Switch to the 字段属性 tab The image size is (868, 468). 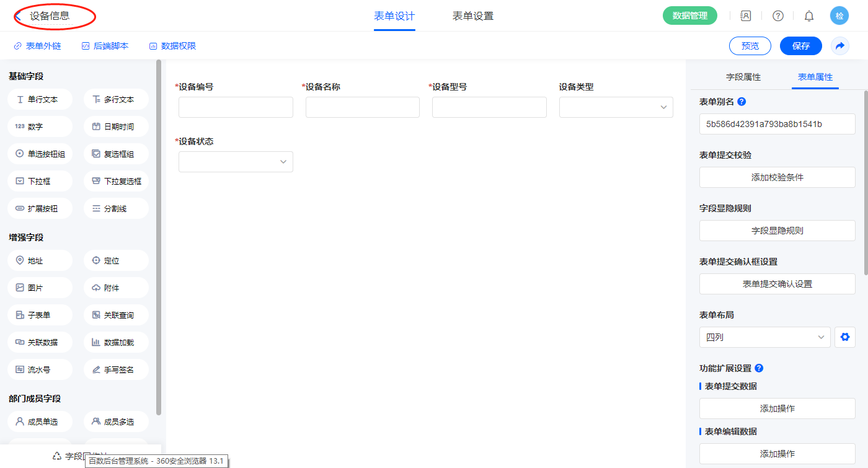coord(743,77)
